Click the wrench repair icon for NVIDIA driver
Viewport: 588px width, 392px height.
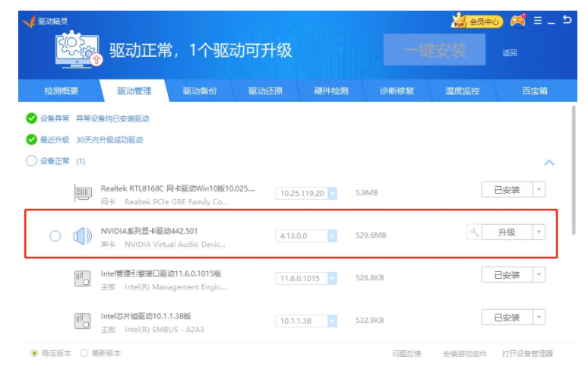(473, 232)
